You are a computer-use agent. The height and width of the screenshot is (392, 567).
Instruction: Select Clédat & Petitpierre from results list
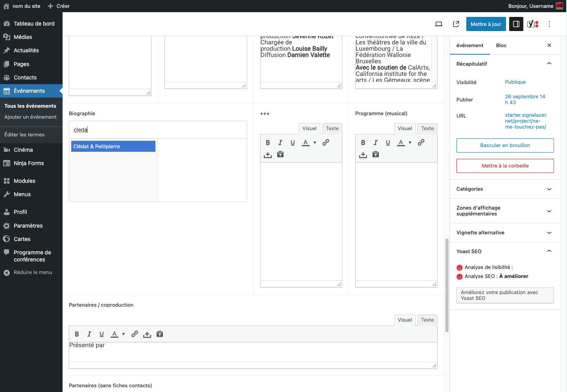pos(113,146)
